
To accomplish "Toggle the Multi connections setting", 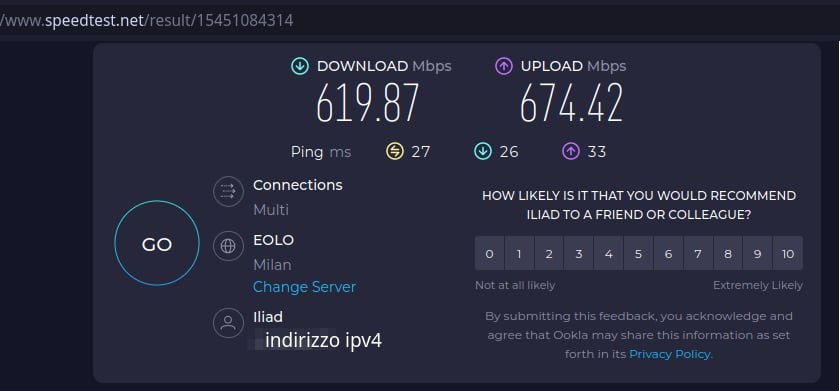I will (271, 209).
